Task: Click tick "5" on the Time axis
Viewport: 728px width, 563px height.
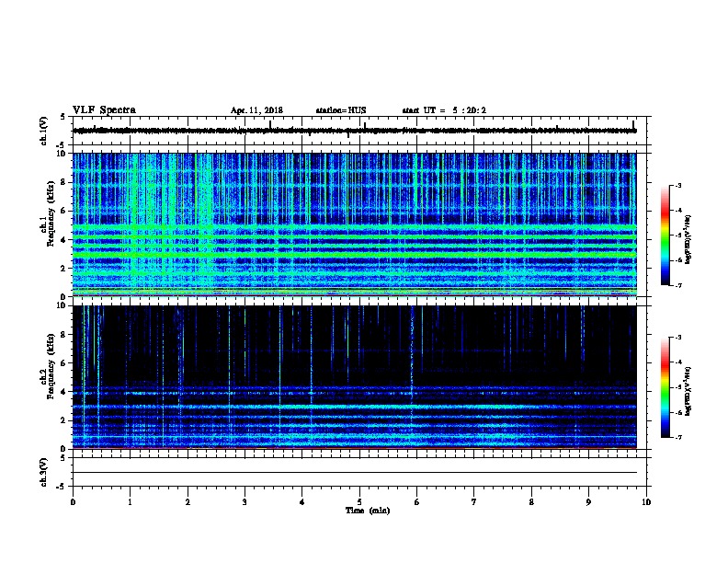Action: [359, 502]
